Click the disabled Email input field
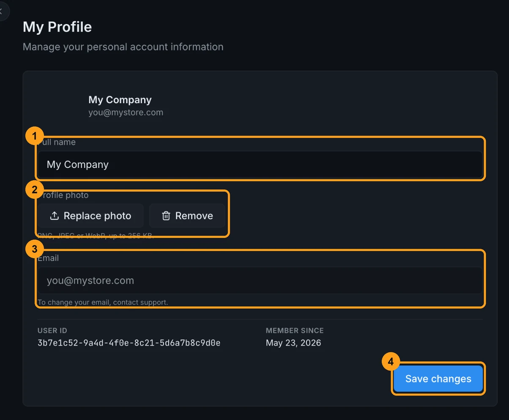This screenshot has height=420, width=509. 260,280
